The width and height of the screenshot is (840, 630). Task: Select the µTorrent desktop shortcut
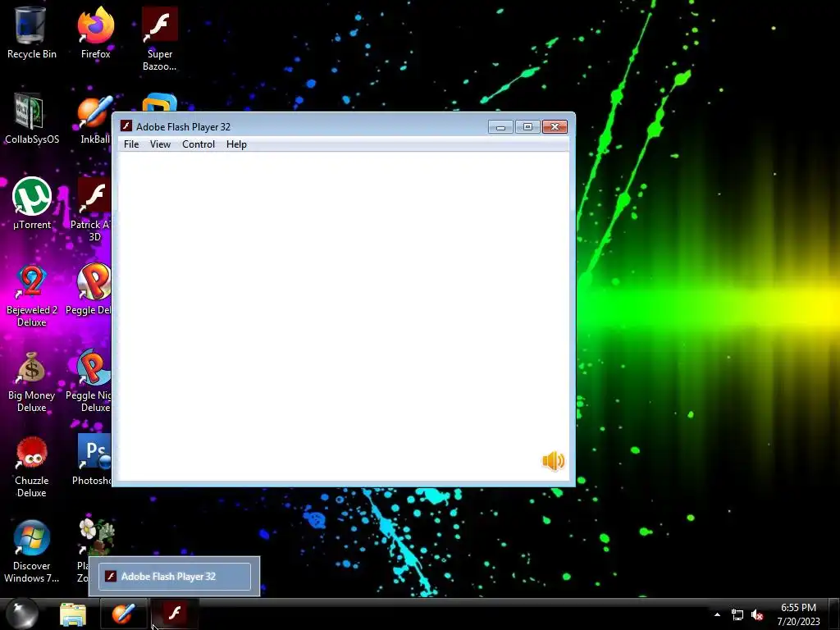click(32, 203)
